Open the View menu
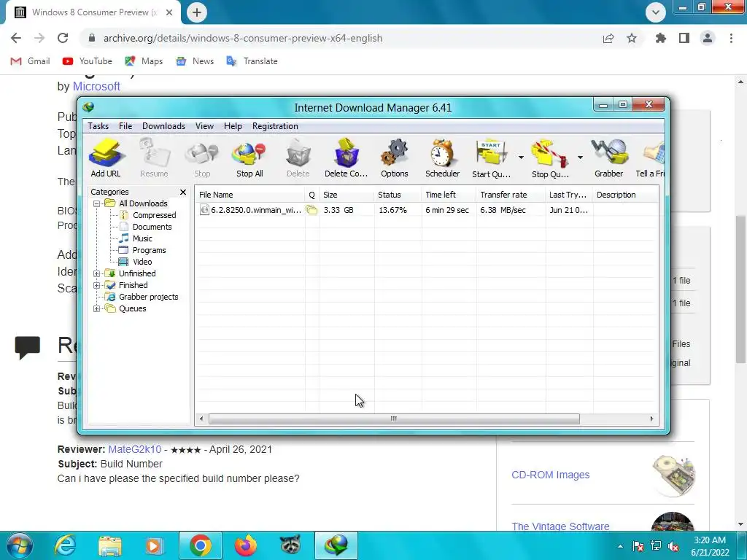This screenshot has width=747, height=560. pyautogui.click(x=204, y=126)
